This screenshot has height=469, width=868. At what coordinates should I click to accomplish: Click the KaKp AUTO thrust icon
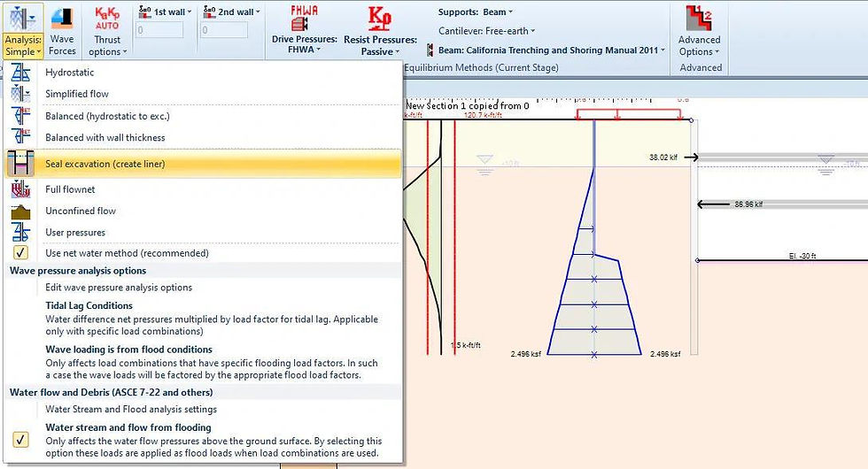(x=107, y=19)
